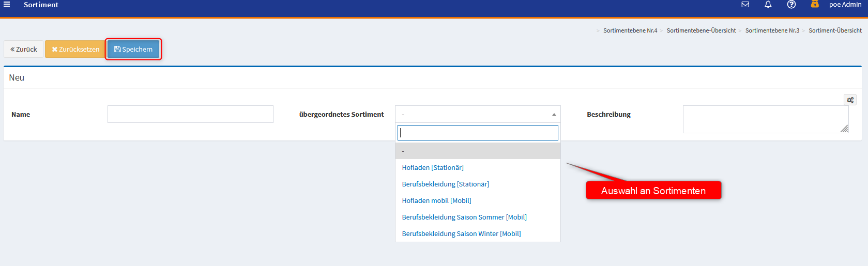Click the dropdown search field
868x266 pixels.
point(477,133)
